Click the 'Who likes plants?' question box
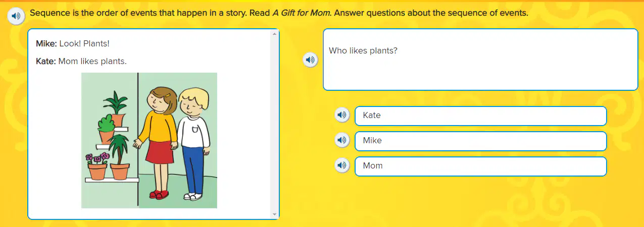The width and height of the screenshot is (644, 227). (x=480, y=60)
